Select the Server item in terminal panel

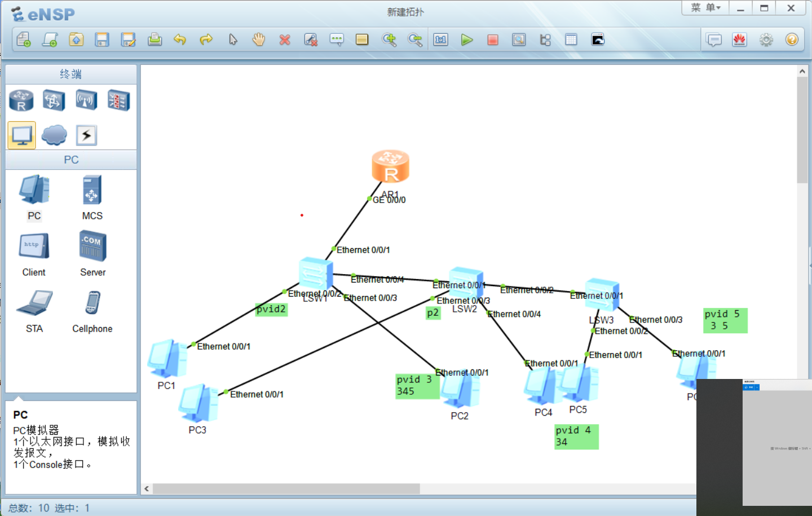coord(92,252)
